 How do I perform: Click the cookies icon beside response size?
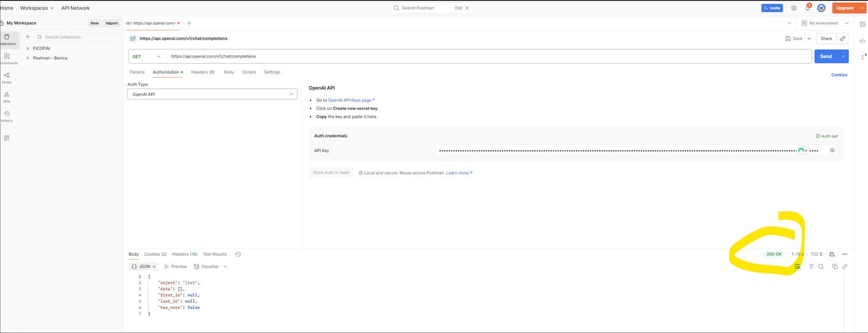coord(831,254)
